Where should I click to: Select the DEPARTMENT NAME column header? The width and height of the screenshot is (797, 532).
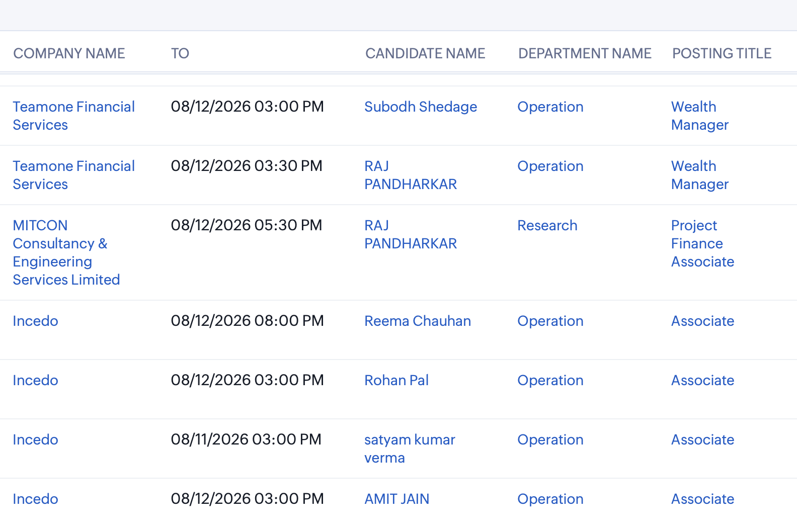[585, 53]
